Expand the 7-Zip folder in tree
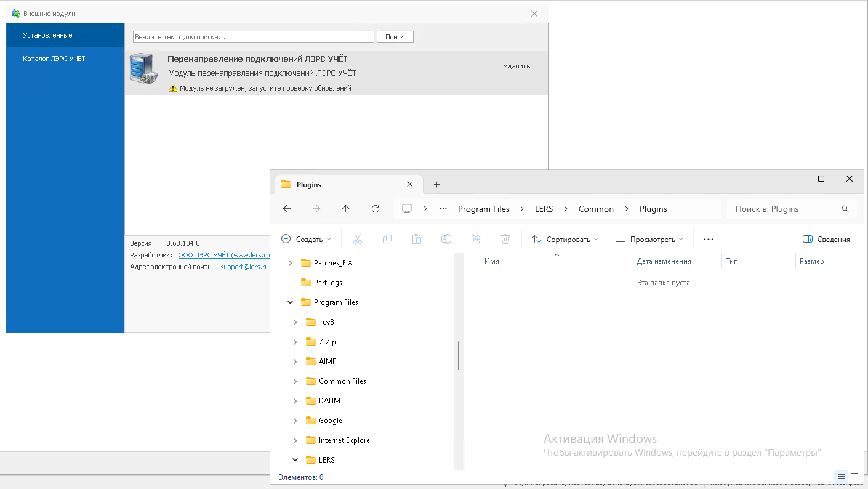The width and height of the screenshot is (868, 489). pyautogui.click(x=295, y=342)
